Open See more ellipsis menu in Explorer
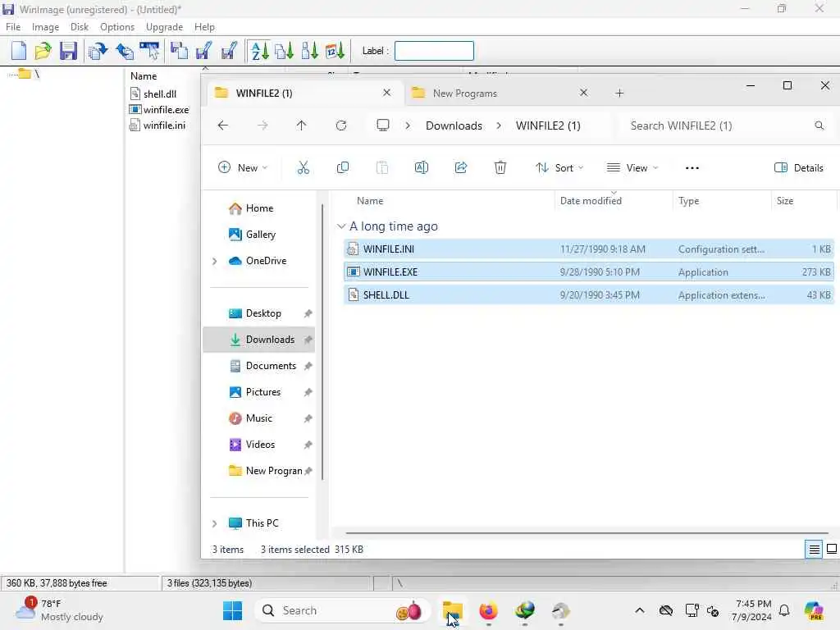 pyautogui.click(x=692, y=167)
